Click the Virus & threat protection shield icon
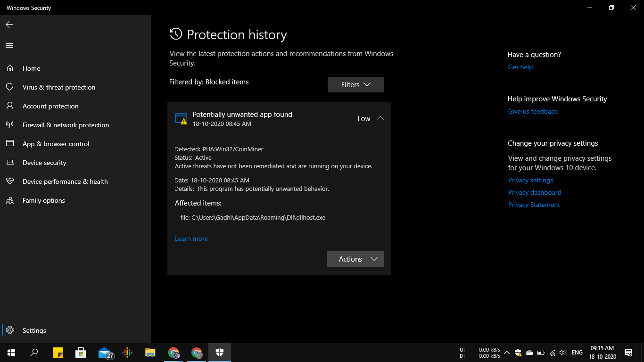The image size is (644, 362). 10,87
